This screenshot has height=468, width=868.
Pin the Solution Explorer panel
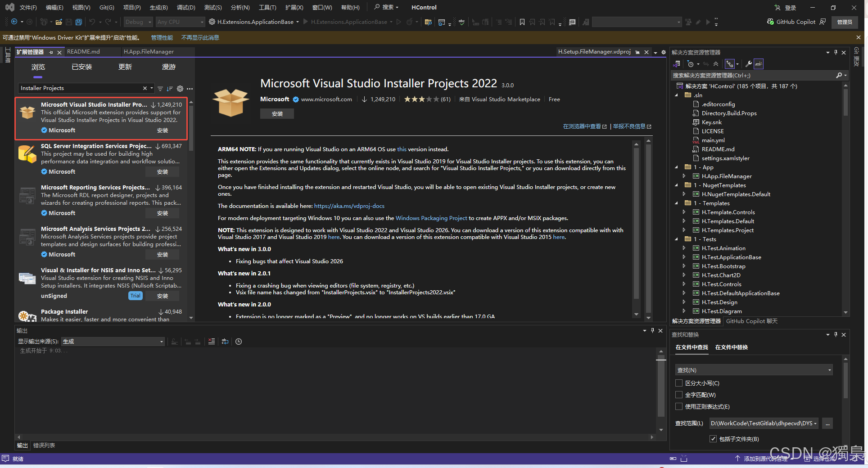[x=836, y=52]
